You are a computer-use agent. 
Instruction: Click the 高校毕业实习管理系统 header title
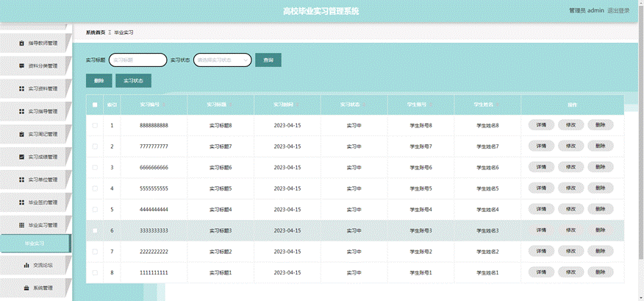coord(321,11)
